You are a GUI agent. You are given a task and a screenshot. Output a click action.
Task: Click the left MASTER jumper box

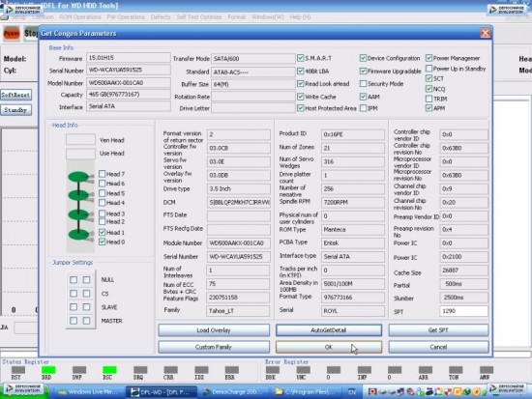74,321
